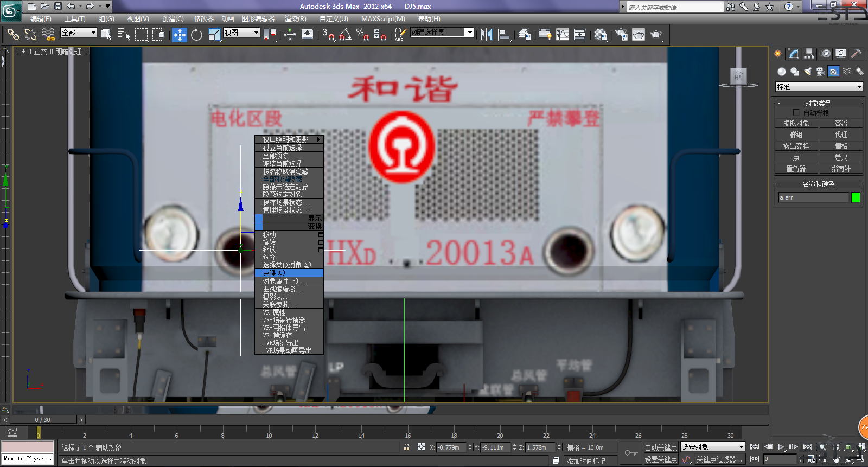
Task: Click Play Animation button
Action: (781, 447)
